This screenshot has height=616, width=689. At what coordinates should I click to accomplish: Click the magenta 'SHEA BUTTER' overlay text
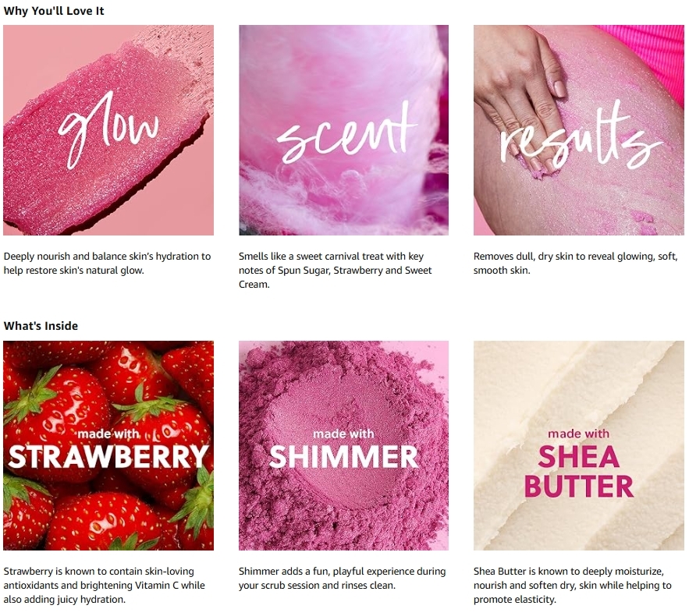pyautogui.click(x=579, y=472)
